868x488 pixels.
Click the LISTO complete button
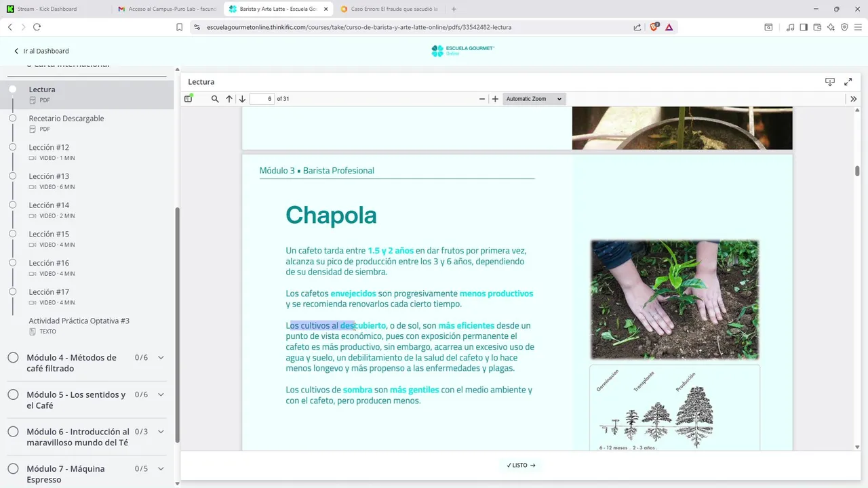pyautogui.click(x=521, y=466)
